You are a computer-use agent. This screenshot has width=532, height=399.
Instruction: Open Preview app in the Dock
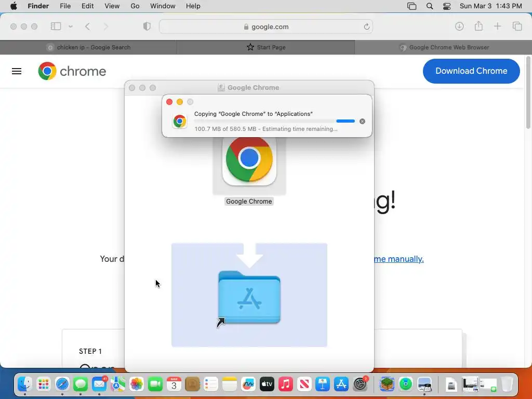[x=424, y=384]
